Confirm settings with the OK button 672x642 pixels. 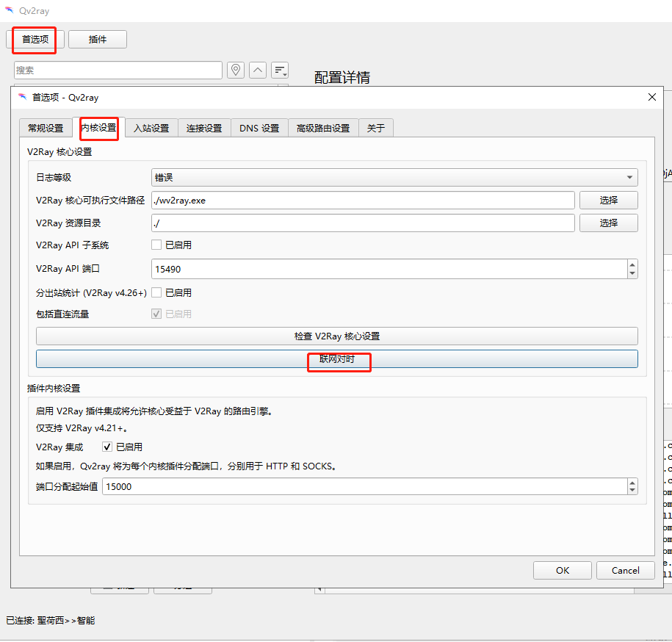562,570
